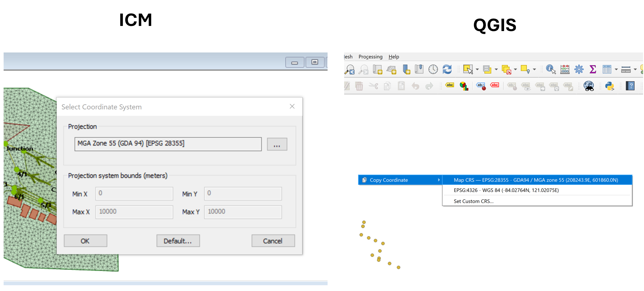The width and height of the screenshot is (644, 291).
Task: Open QGIS options gear icon
Action: coord(579,69)
